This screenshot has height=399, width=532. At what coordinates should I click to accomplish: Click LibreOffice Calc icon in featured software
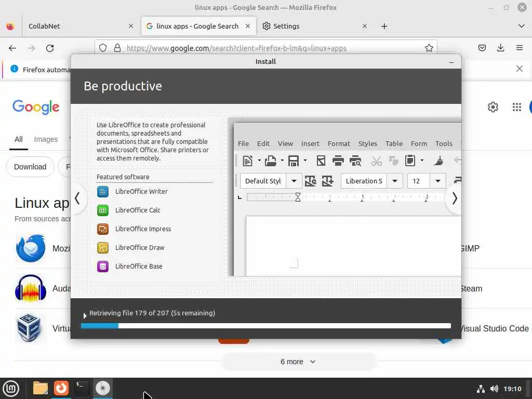click(x=103, y=210)
